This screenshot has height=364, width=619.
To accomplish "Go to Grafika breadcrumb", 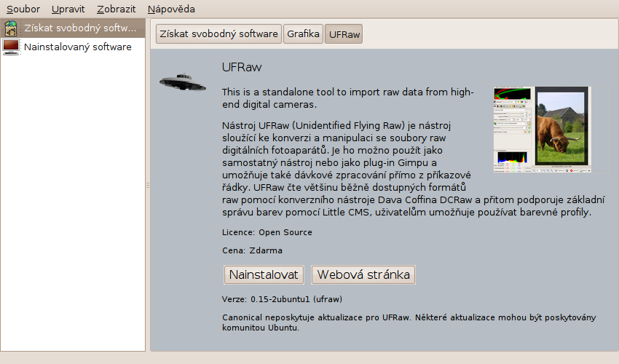I will tap(303, 34).
